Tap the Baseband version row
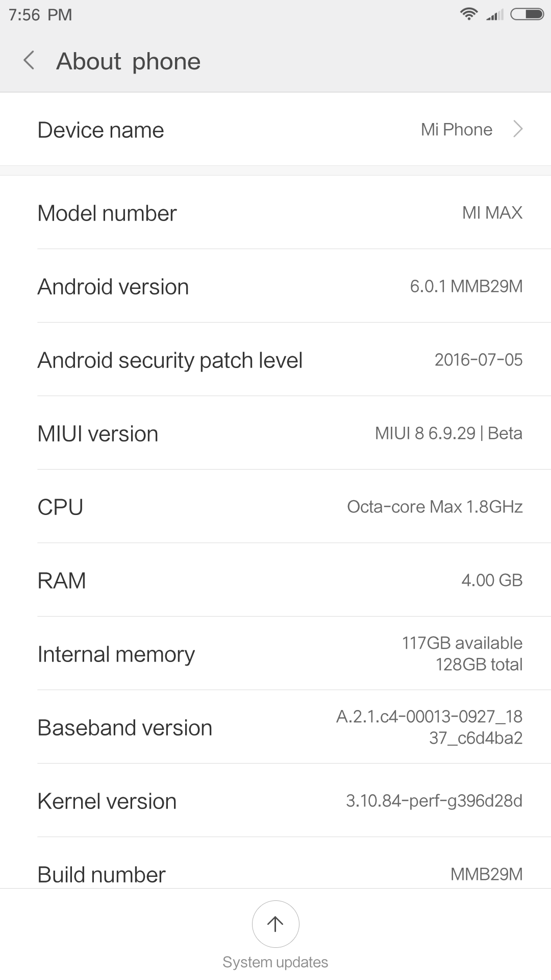Screen dimensions: 551x980 coord(275,727)
